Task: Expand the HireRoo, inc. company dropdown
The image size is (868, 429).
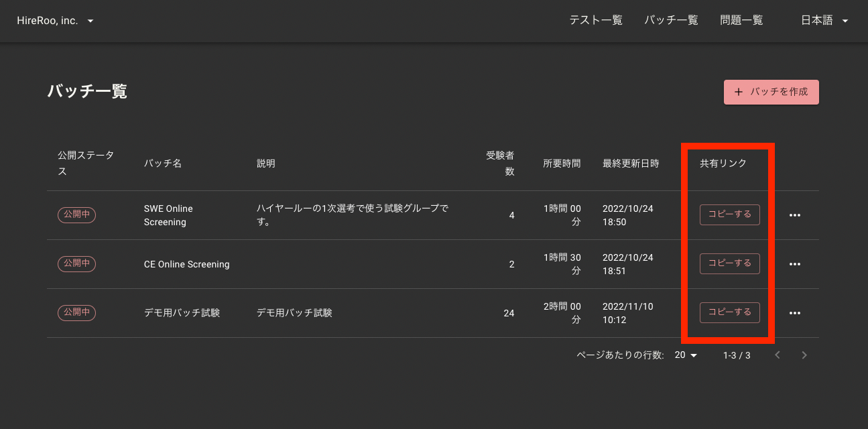Action: [55, 21]
